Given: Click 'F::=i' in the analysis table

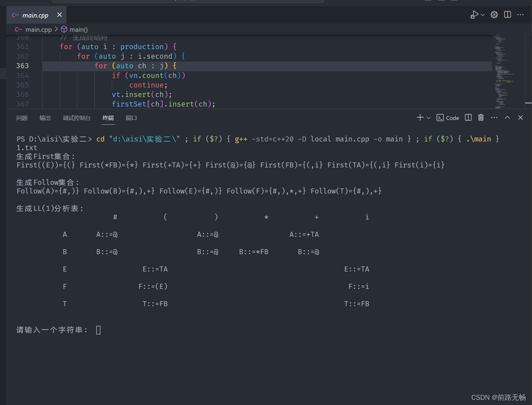Looking at the screenshot, I should [x=359, y=286].
